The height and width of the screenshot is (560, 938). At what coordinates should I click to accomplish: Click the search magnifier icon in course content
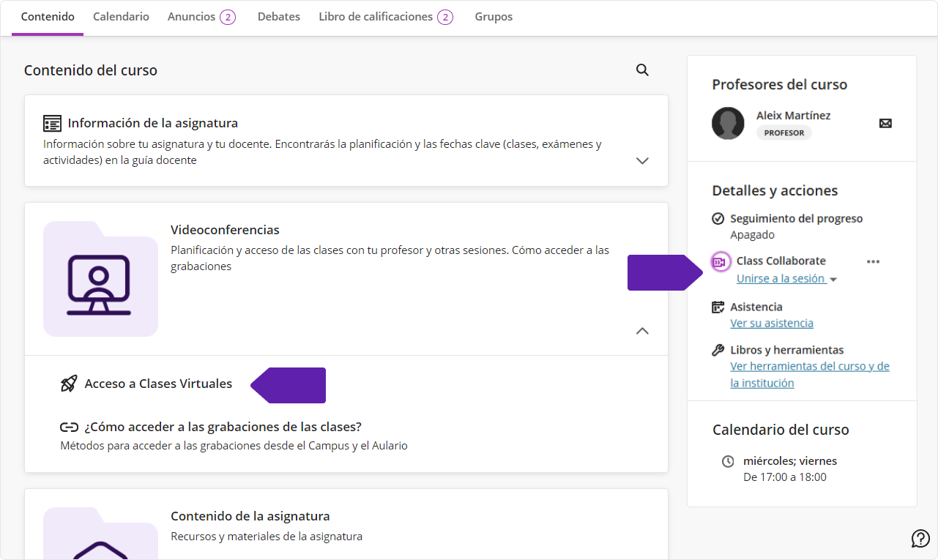point(642,70)
